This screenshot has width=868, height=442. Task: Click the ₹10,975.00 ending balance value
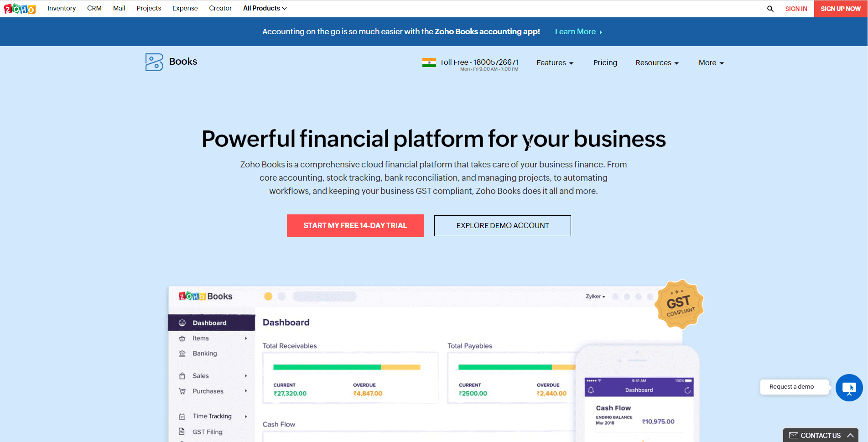pyautogui.click(x=658, y=421)
